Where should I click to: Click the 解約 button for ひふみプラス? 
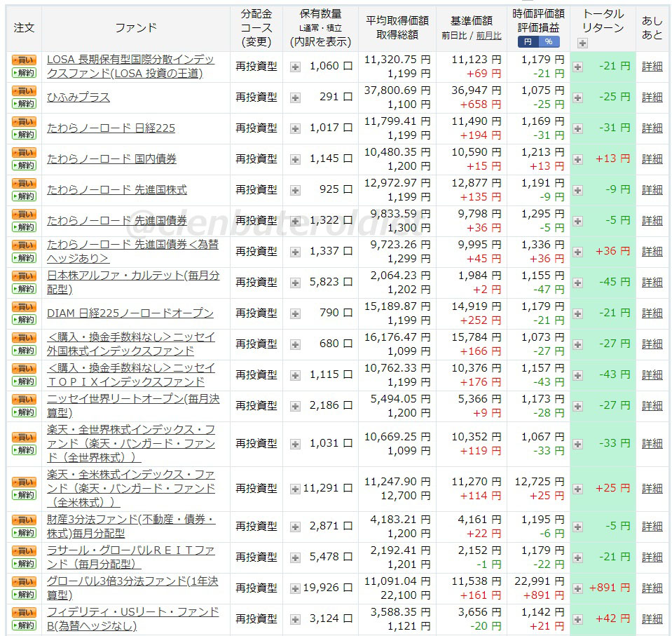coord(24,104)
